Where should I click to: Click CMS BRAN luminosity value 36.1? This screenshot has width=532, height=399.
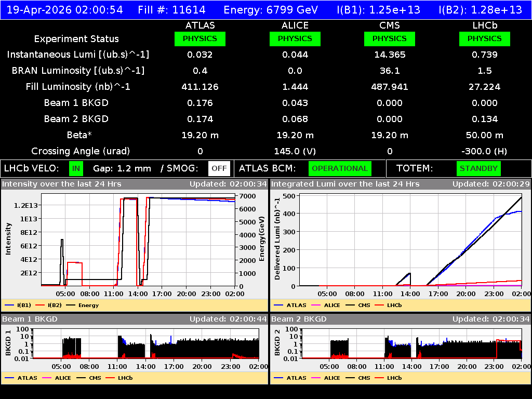click(390, 71)
